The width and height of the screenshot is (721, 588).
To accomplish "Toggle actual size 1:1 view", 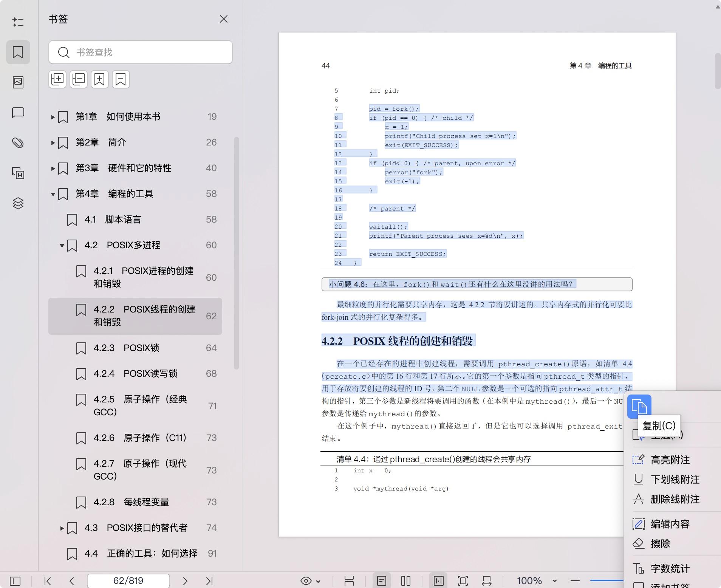I will [439, 581].
